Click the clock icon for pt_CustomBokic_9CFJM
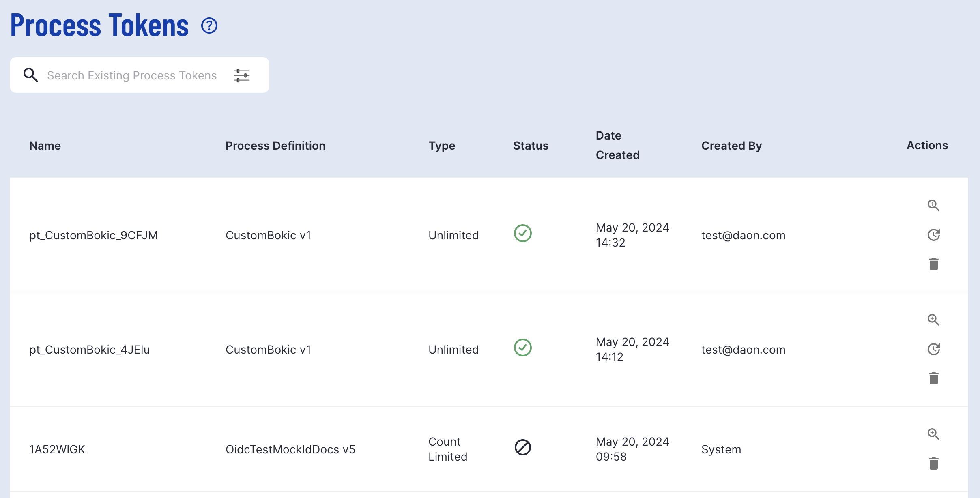Viewport: 980px width, 498px height. pos(933,235)
